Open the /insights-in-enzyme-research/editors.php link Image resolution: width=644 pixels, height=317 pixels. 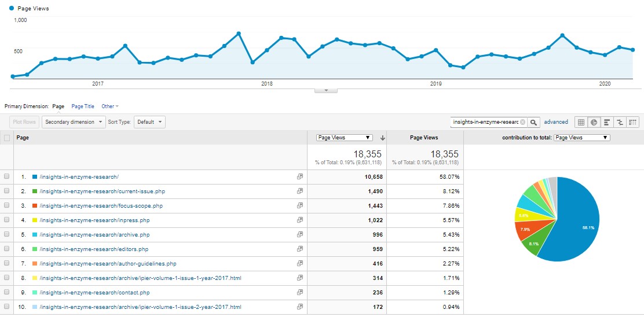[x=94, y=249]
